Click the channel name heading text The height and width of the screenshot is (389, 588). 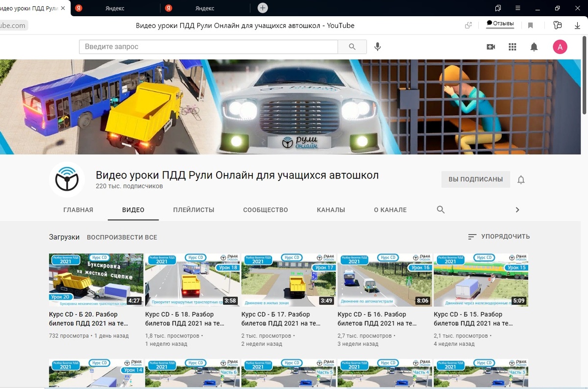237,175
